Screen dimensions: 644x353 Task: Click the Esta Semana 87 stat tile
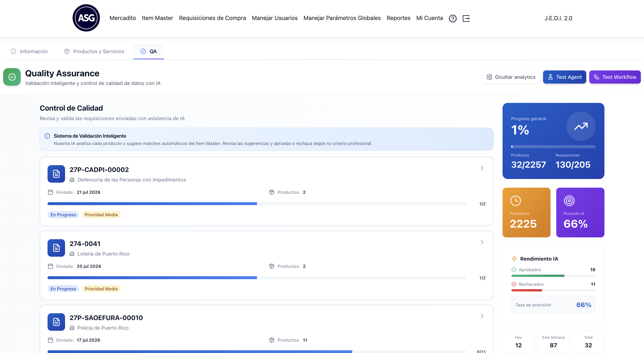tap(553, 342)
